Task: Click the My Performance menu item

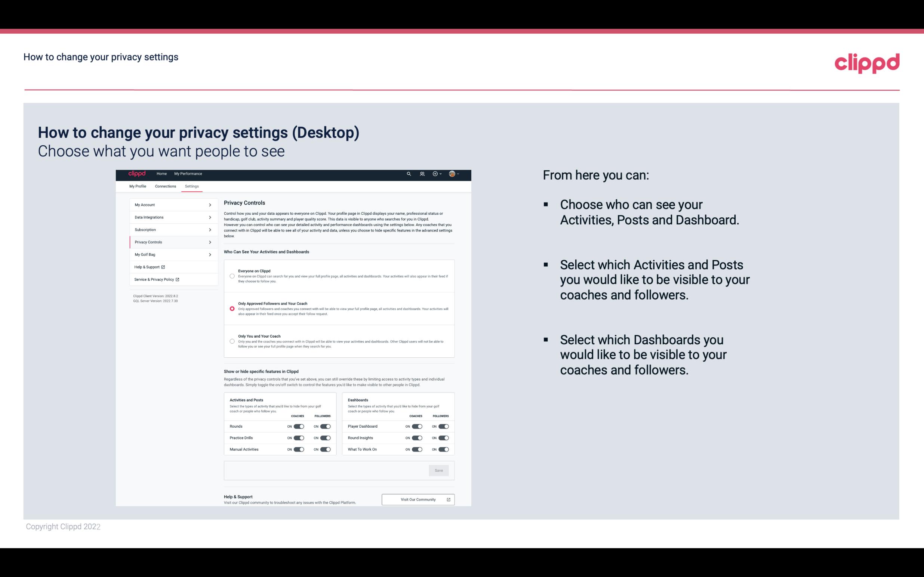Action: point(188,174)
